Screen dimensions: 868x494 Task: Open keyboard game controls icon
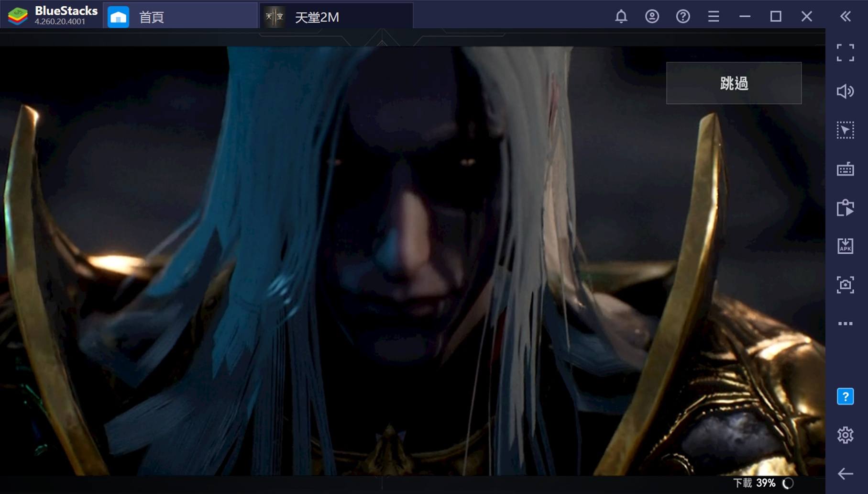[846, 169]
